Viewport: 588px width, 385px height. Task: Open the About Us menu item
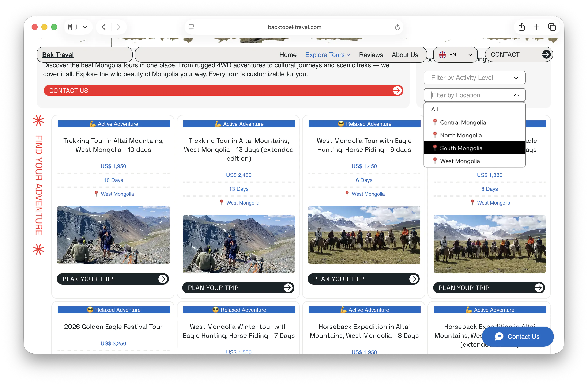click(x=405, y=55)
